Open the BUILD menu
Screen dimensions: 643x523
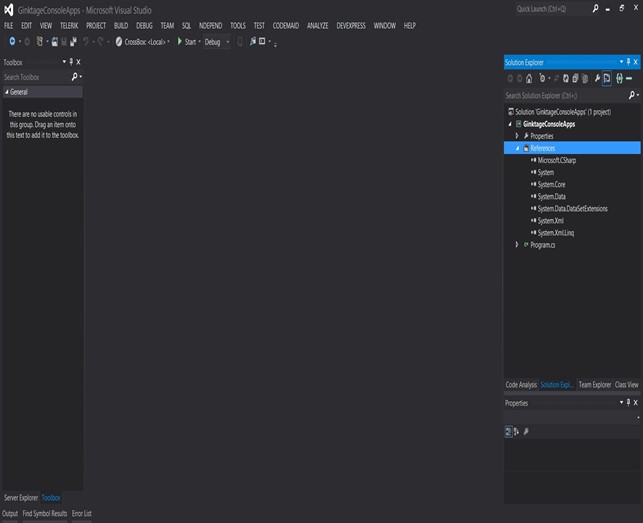tap(121, 25)
